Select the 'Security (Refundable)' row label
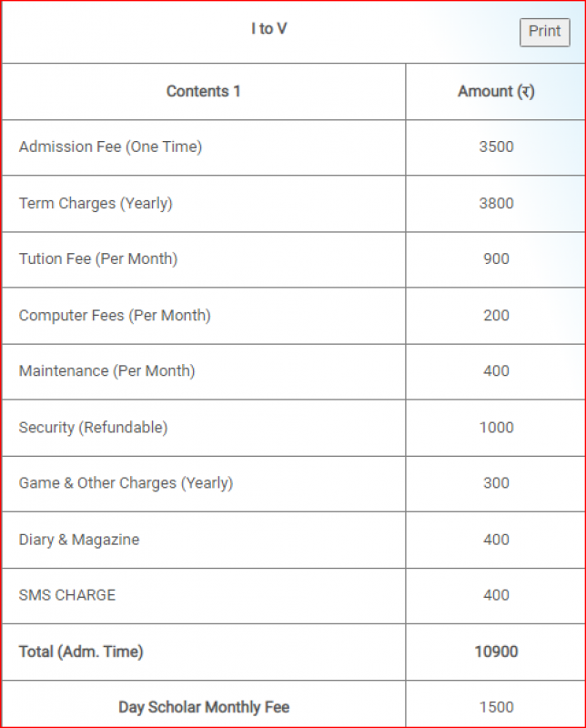 click(x=93, y=427)
